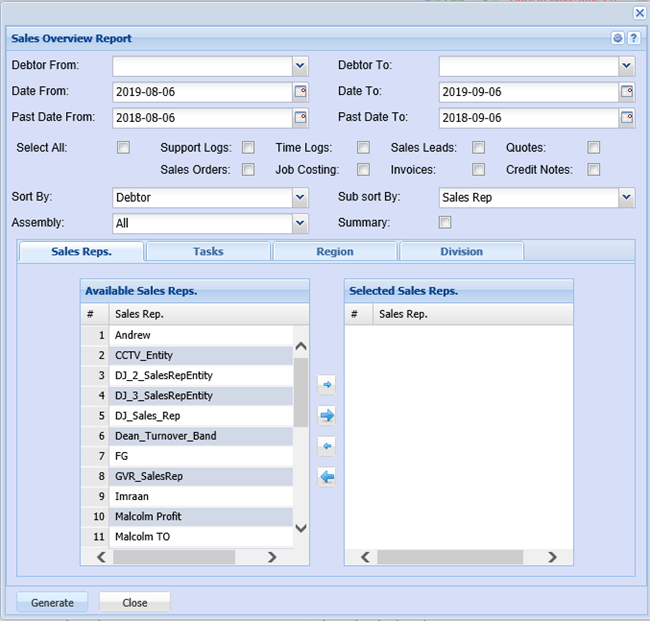Click the Generate button
Image resolution: width=650 pixels, height=621 pixels.
[x=52, y=602]
